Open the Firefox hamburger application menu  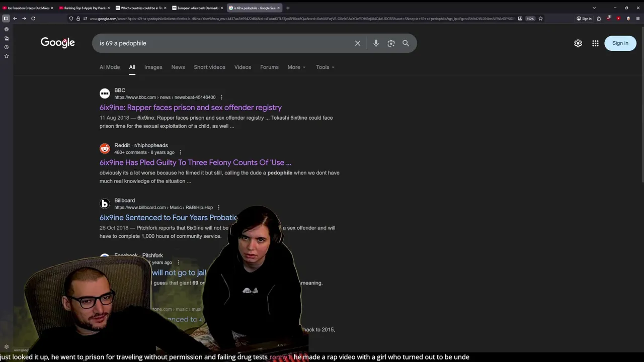(x=638, y=19)
